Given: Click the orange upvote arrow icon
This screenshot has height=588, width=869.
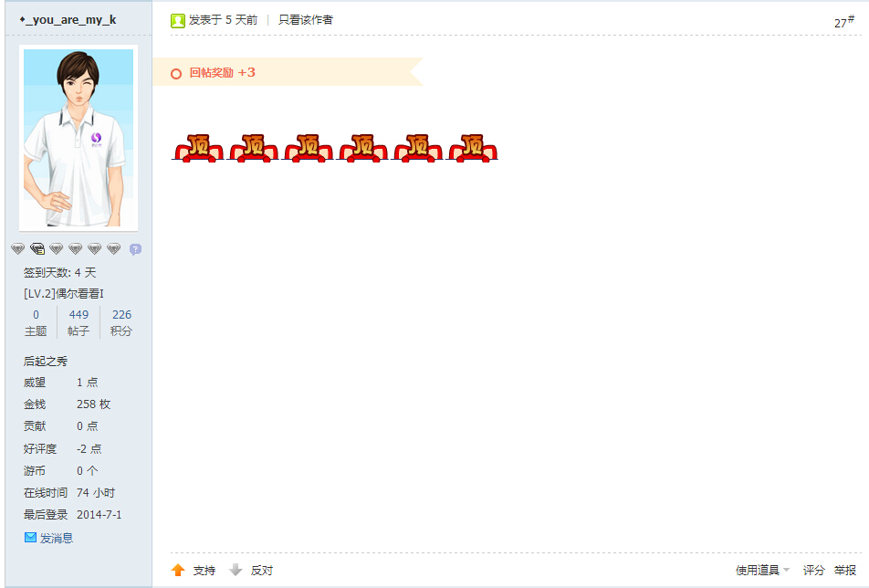Looking at the screenshot, I should [x=178, y=570].
